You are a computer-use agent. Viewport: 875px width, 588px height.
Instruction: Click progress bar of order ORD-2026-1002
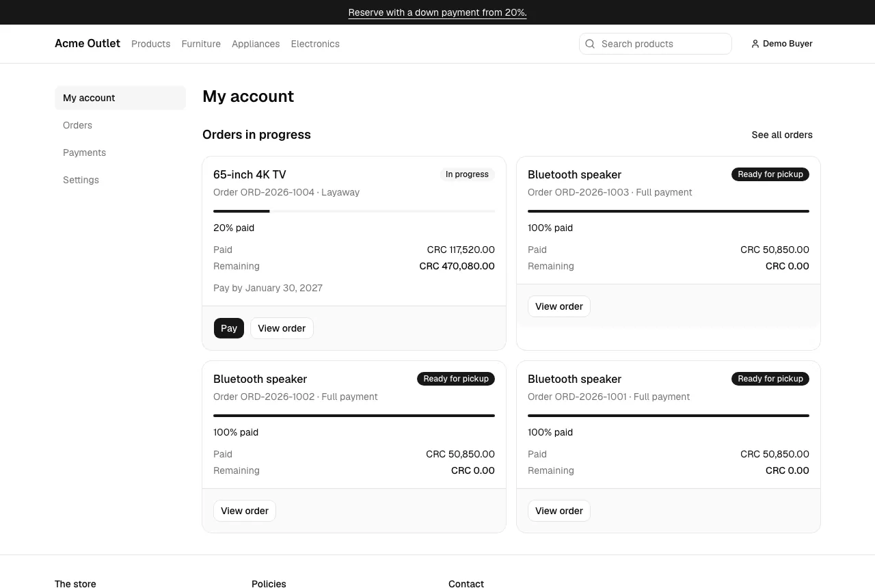354,416
